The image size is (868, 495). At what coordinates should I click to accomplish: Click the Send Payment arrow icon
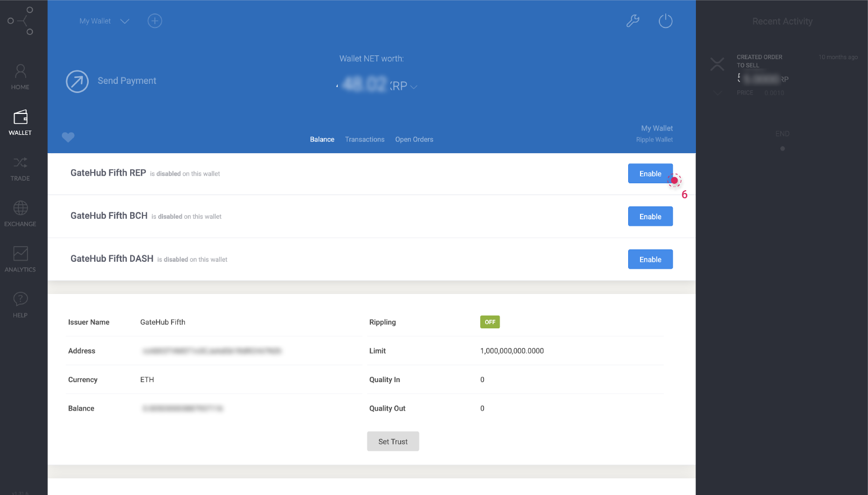(x=77, y=81)
